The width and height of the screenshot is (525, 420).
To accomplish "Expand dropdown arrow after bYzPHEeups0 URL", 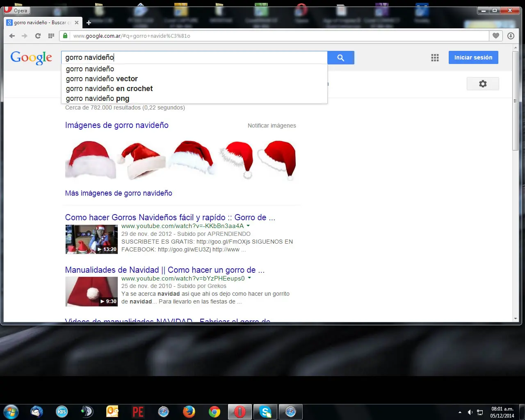I will (249, 278).
